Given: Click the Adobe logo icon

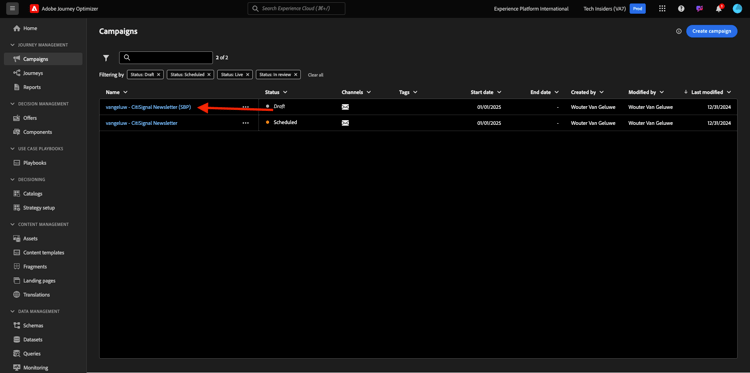Looking at the screenshot, I should [x=34, y=9].
